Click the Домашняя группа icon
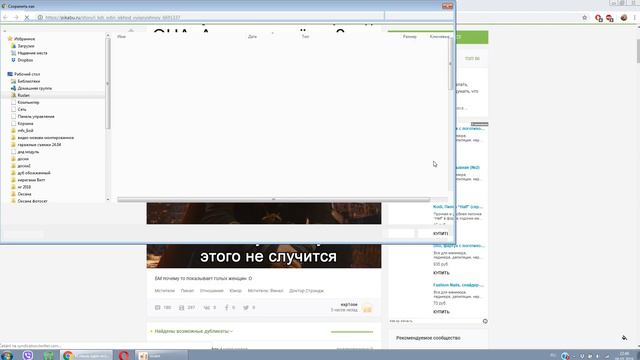Viewport: 640px width, 360px height. pyautogui.click(x=13, y=88)
